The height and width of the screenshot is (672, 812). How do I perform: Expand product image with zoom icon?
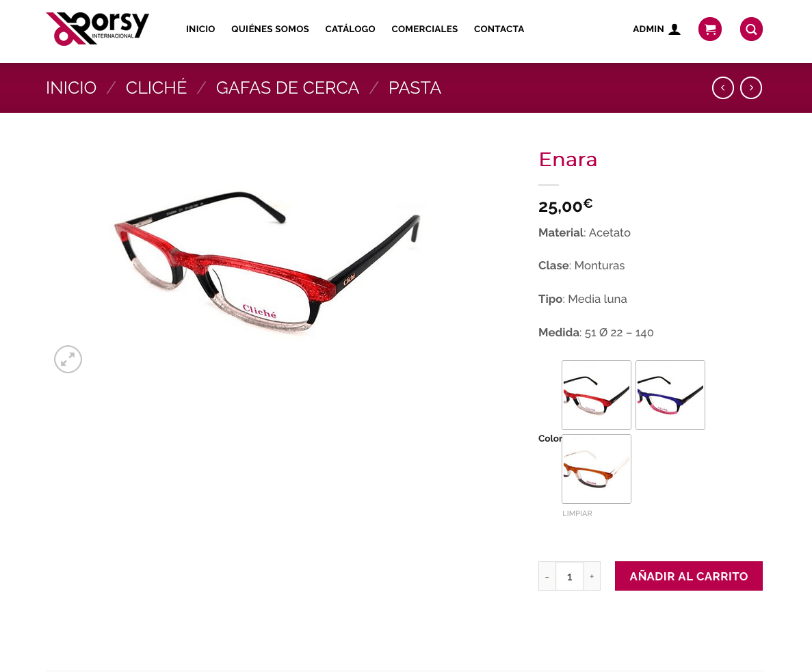tap(68, 359)
